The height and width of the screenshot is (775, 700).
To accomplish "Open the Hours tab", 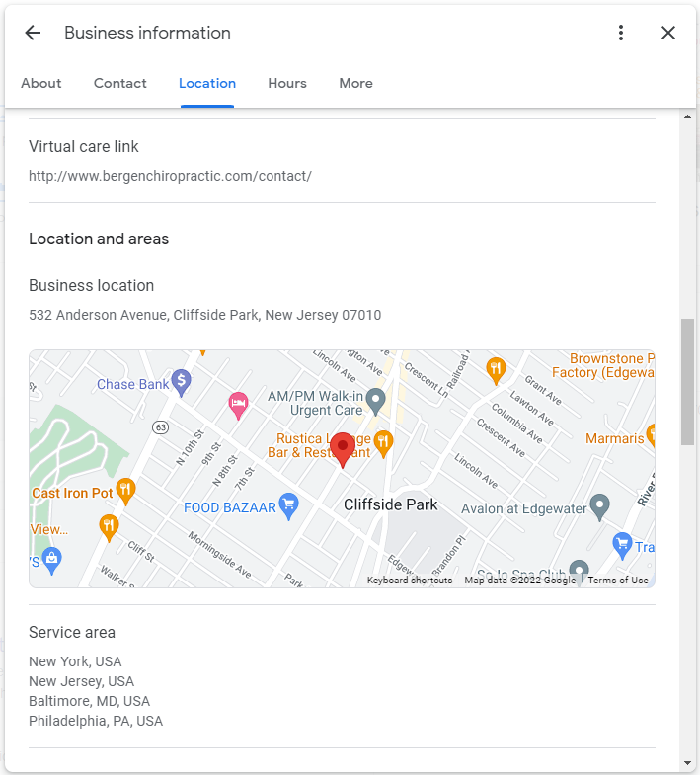I will (287, 83).
